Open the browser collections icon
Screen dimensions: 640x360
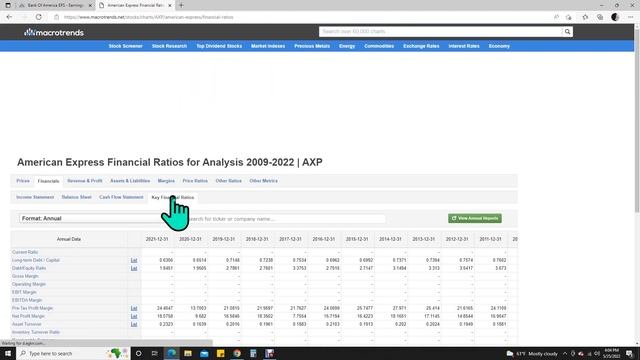click(600, 17)
